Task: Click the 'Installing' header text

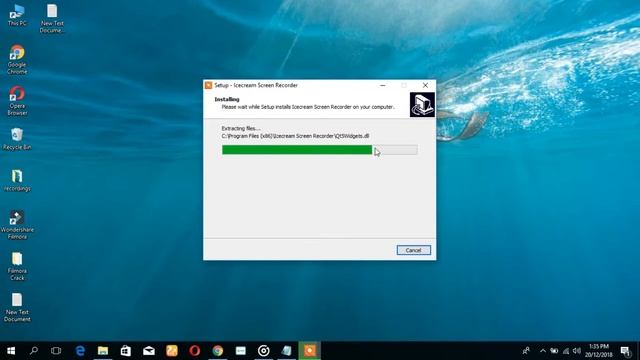Action: click(227, 99)
